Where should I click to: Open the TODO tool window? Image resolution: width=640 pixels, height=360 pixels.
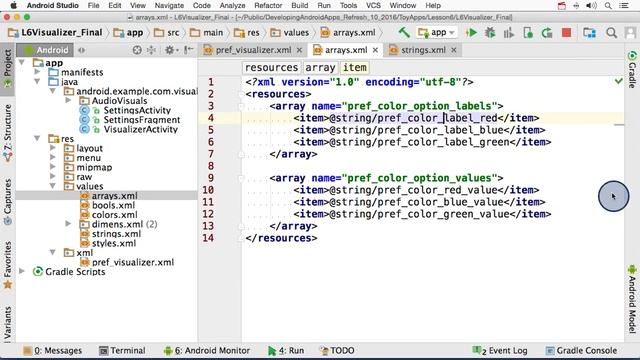coord(337,350)
